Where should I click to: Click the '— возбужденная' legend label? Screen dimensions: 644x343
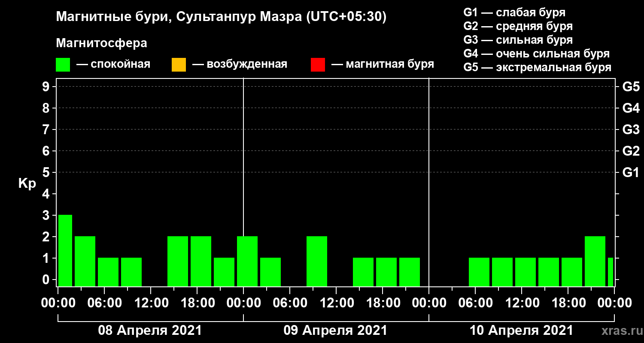pos(240,64)
